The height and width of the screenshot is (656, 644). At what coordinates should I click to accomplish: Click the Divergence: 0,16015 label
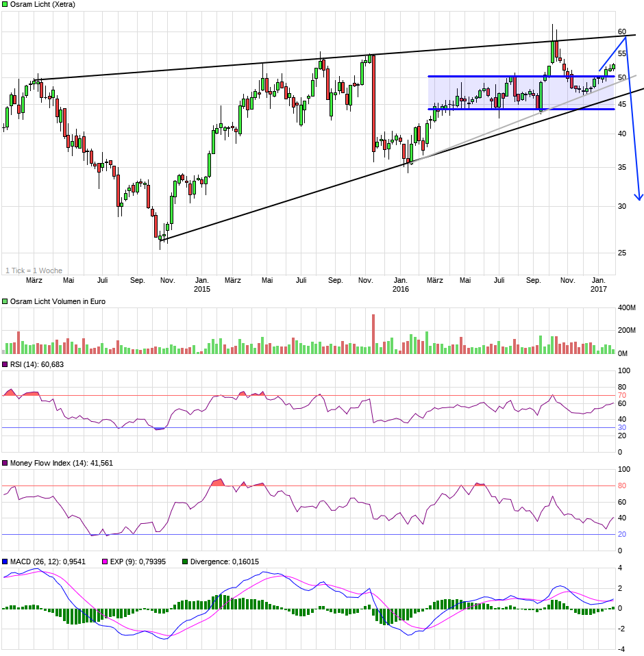point(225,562)
